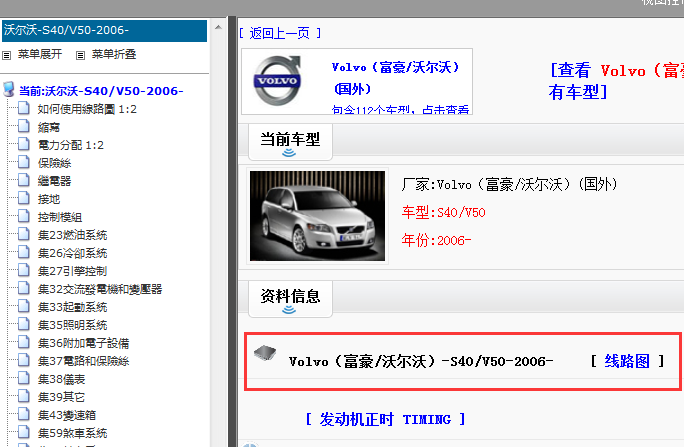Click the sidebar scrollbar up arrow
The width and height of the screenshot is (684, 447).
[x=218, y=27]
